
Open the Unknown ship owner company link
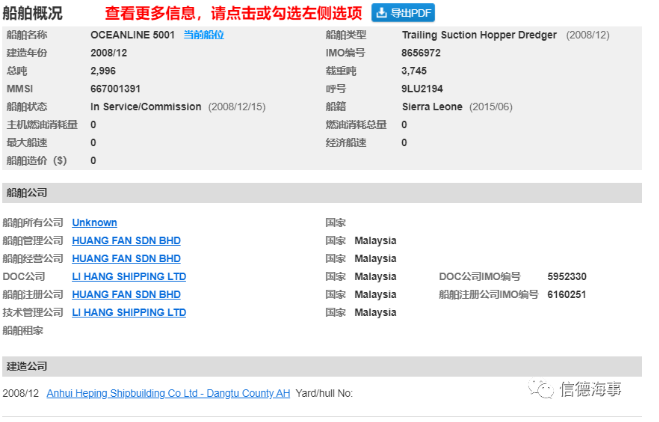[x=94, y=223]
